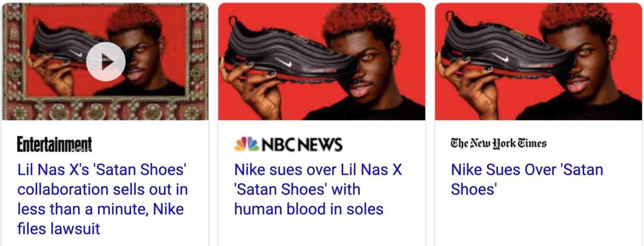Click the Entertainment Weekly publisher logo
Image resolution: width=644 pixels, height=246 pixels.
click(54, 144)
